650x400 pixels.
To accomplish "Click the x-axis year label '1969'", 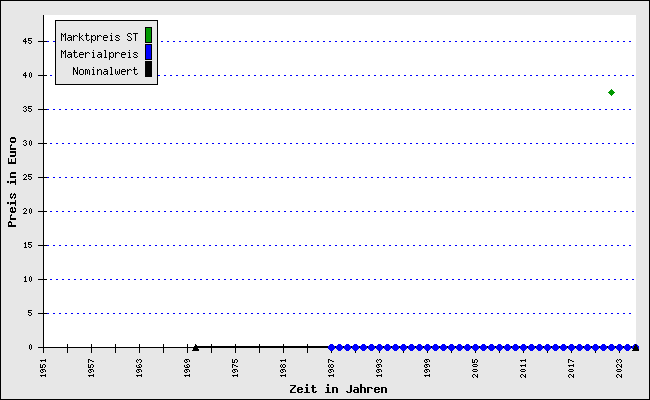I will (x=187, y=368).
